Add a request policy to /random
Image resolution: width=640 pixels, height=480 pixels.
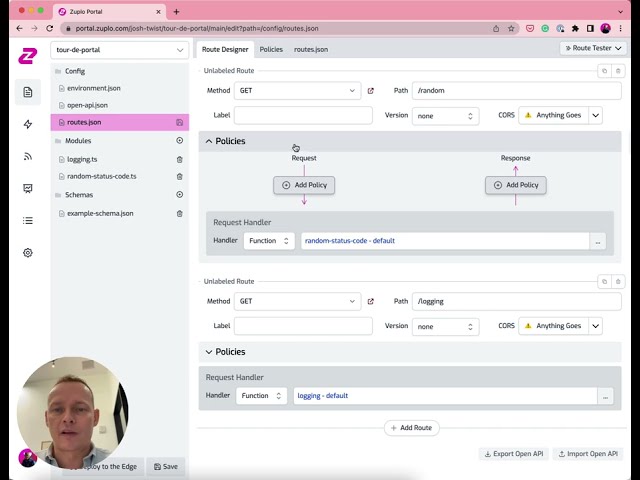point(304,185)
